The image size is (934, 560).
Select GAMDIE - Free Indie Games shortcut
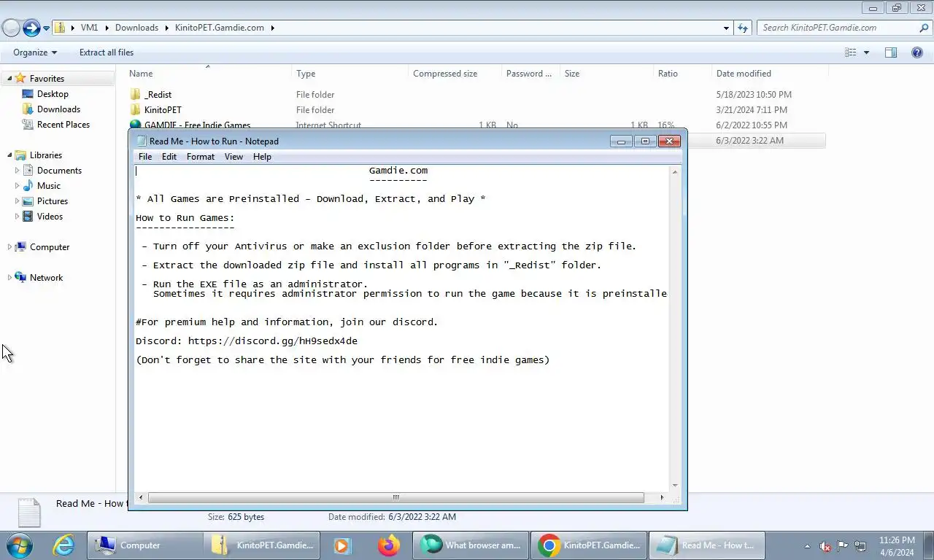[x=197, y=125]
